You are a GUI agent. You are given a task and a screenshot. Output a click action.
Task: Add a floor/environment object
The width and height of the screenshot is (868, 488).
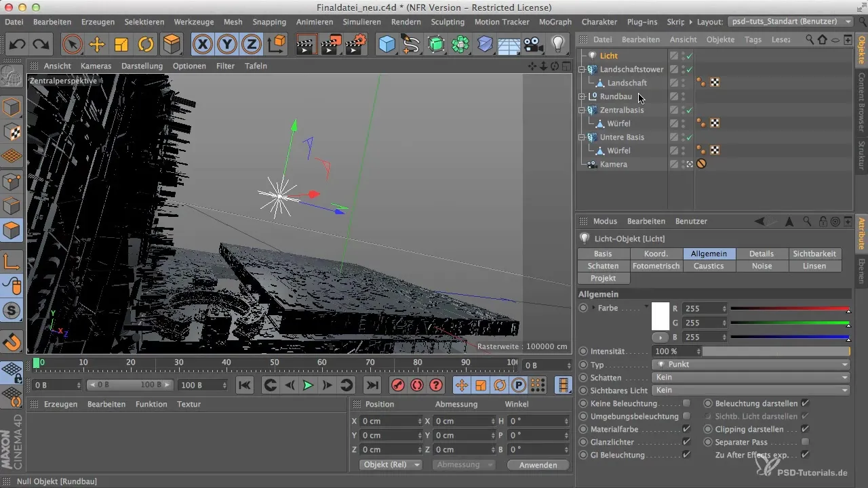coord(509,45)
